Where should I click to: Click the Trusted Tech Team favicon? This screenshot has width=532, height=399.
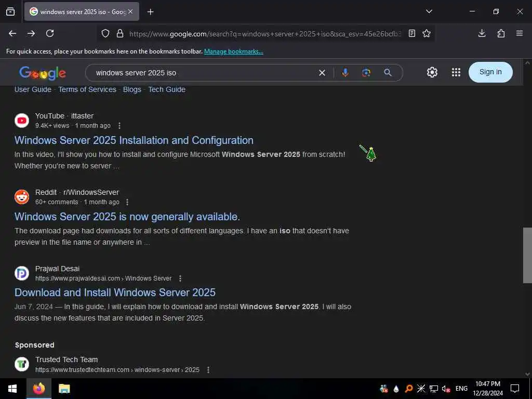pyautogui.click(x=22, y=364)
